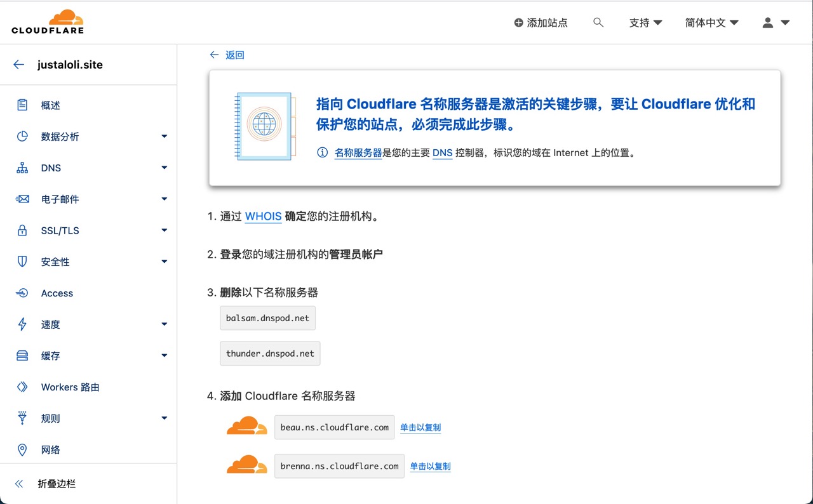Image resolution: width=813 pixels, height=504 pixels.
Task: Copy brenna.ns.cloudflare.com via 单击以复制
Action: click(430, 467)
